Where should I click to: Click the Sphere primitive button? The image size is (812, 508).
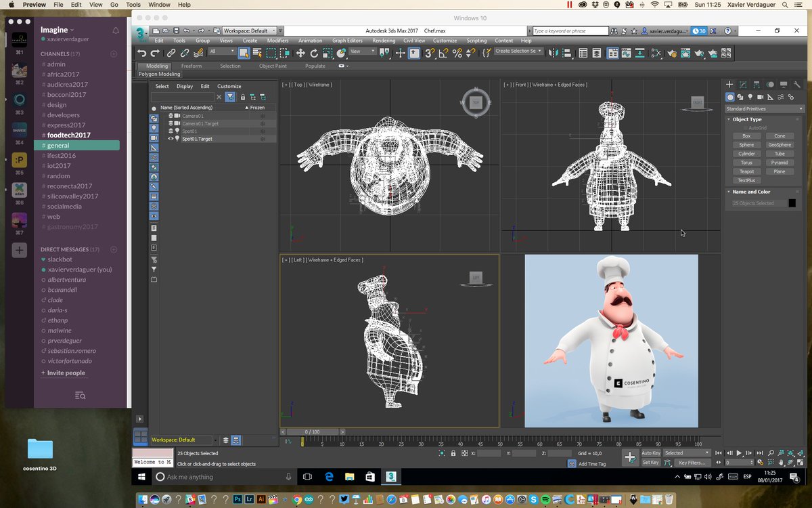click(x=746, y=145)
